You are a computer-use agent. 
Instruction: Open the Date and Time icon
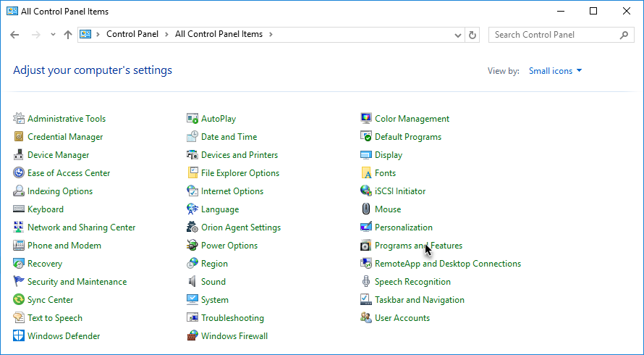click(x=192, y=137)
